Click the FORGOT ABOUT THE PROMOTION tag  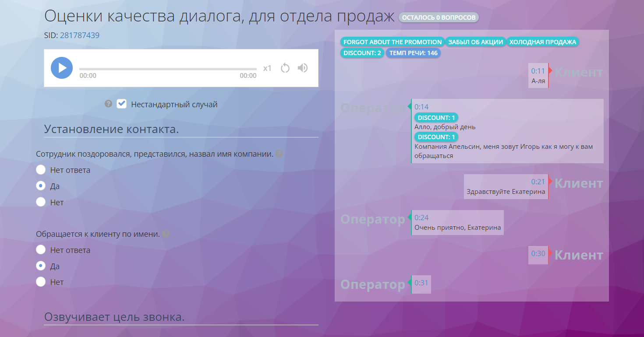point(393,42)
